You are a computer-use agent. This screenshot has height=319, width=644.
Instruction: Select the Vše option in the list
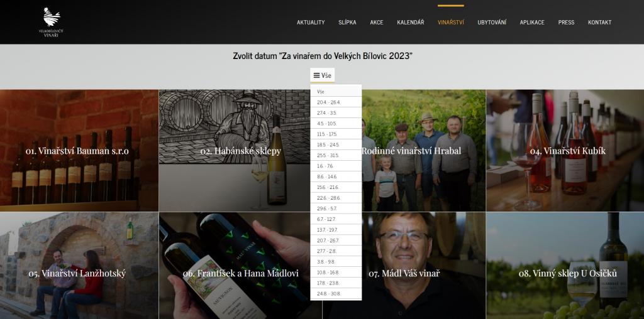pos(336,92)
